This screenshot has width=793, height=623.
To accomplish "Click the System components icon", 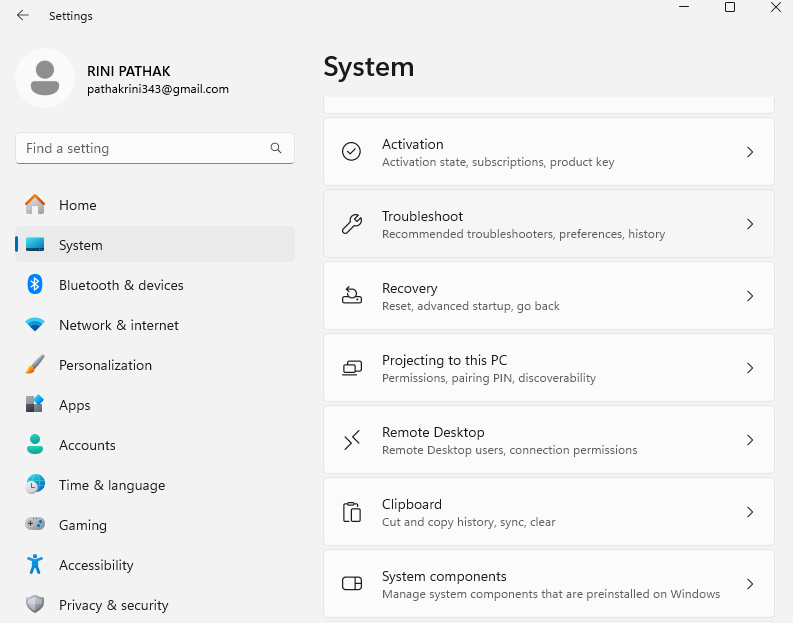I will [x=351, y=584].
